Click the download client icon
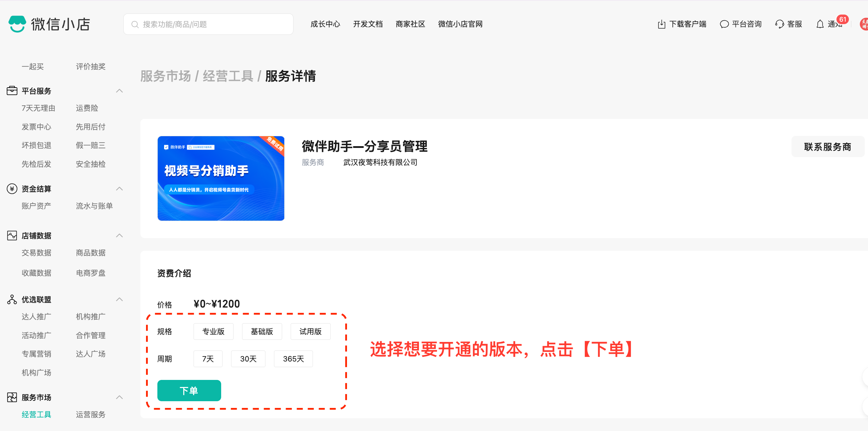 coord(661,24)
